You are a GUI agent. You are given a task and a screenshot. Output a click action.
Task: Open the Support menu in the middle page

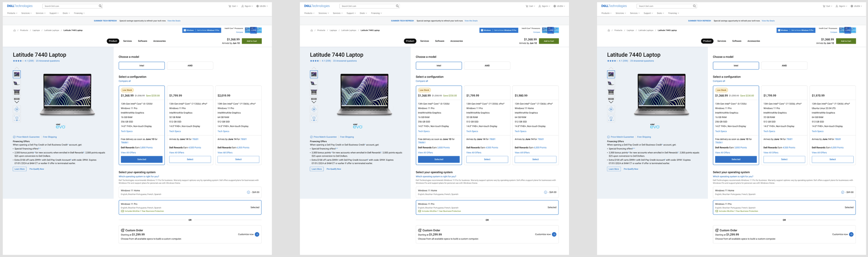[351, 13]
